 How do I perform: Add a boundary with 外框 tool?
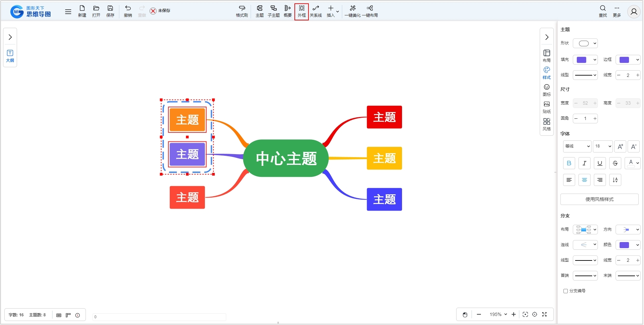click(x=302, y=11)
